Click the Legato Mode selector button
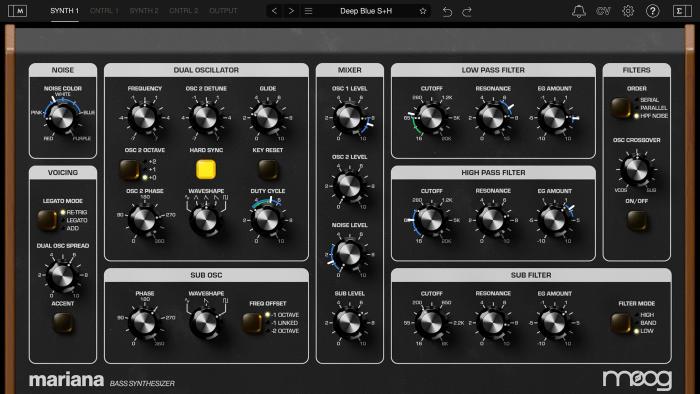This screenshot has height=394, width=700. (47, 220)
